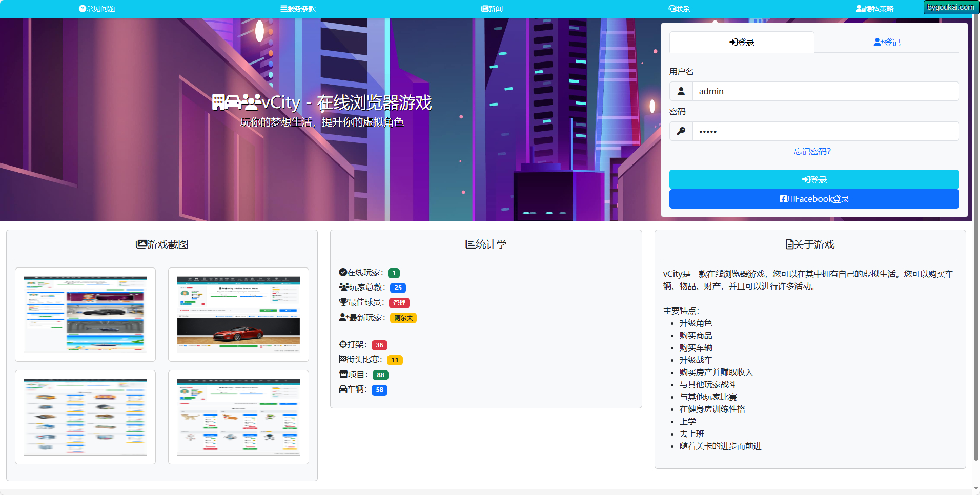Focus the username field containing admin
This screenshot has height=495, width=980.
(825, 91)
